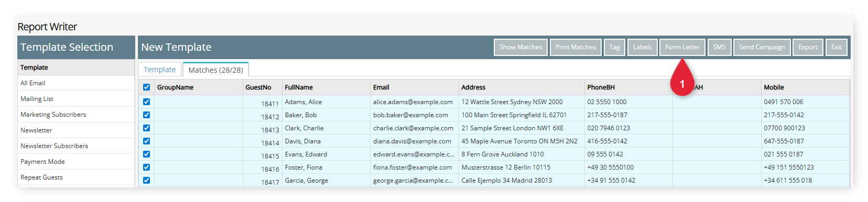Viewport: 868px width, 202px height.
Task: Sort by the GroupName column header
Action: click(198, 87)
